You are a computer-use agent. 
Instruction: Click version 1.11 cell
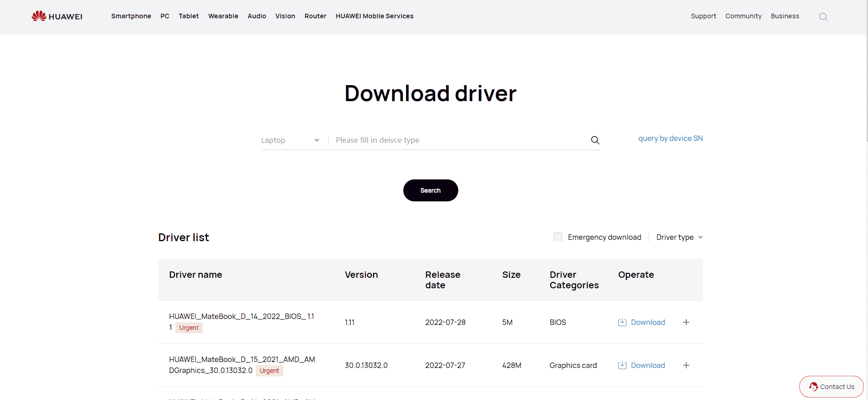click(350, 322)
